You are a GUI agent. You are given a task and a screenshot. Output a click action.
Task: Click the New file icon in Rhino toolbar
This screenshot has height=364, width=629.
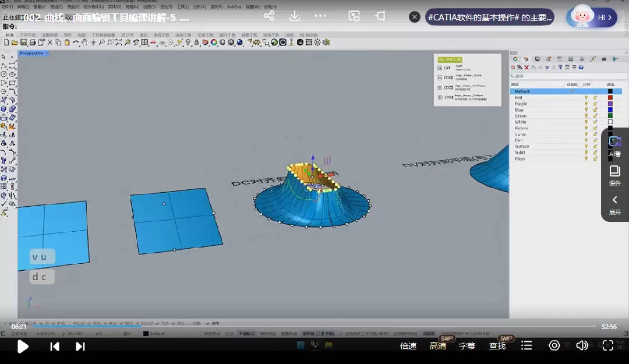click(x=6, y=43)
